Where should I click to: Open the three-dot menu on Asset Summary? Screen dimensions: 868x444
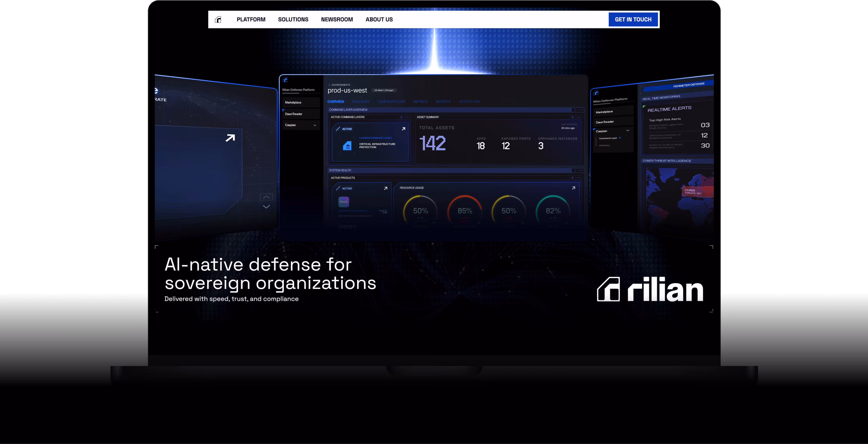pyautogui.click(x=579, y=117)
